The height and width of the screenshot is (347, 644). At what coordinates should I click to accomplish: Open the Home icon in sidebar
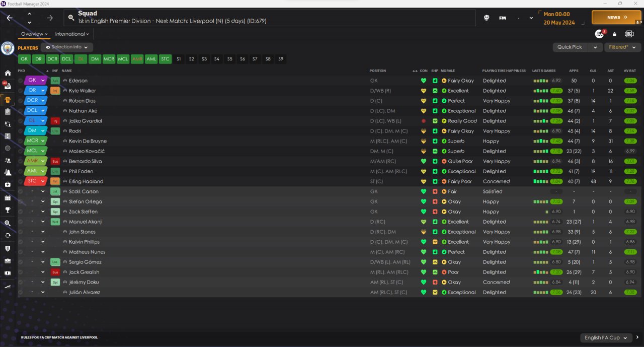[x=8, y=74]
